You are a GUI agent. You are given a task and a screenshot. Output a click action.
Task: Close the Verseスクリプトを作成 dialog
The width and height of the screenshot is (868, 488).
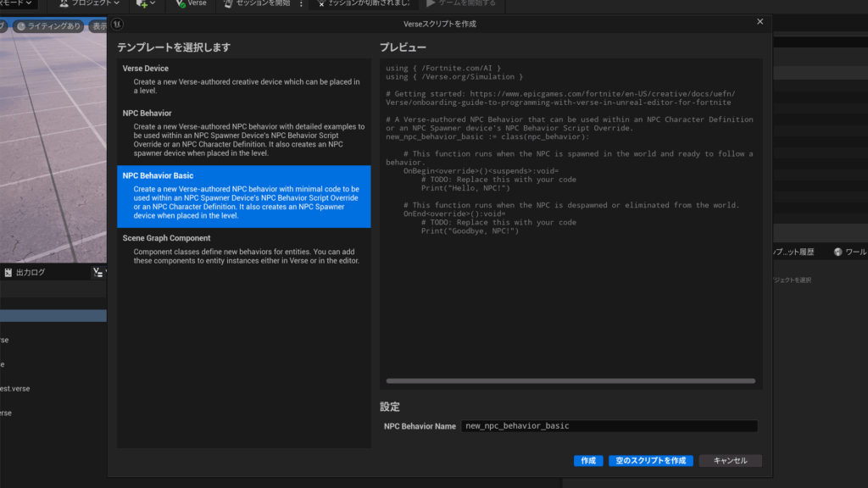click(760, 21)
